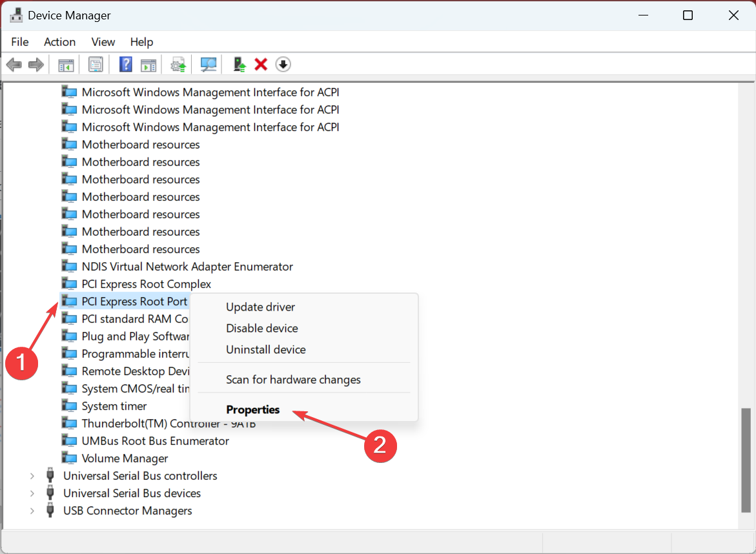Choose Disable device in context menu
This screenshot has height=554, width=756.
tap(261, 328)
